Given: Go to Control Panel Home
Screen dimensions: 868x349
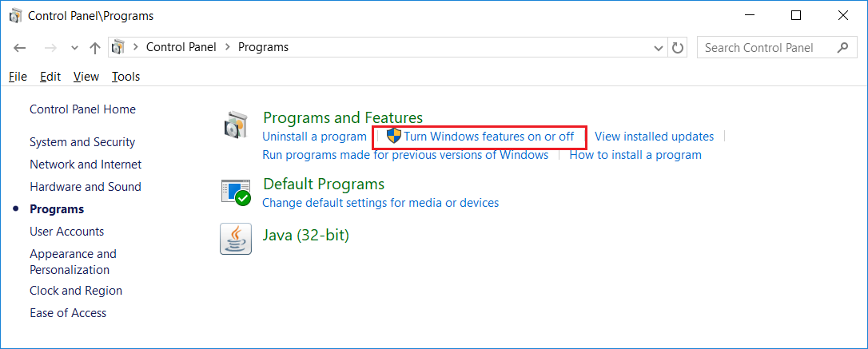Looking at the screenshot, I should pyautogui.click(x=82, y=109).
